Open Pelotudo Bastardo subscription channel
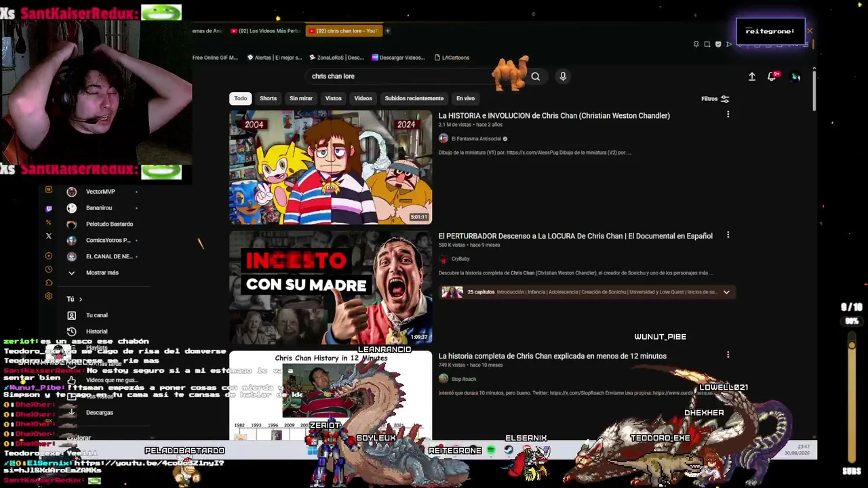This screenshot has height=488, width=868. click(109, 224)
